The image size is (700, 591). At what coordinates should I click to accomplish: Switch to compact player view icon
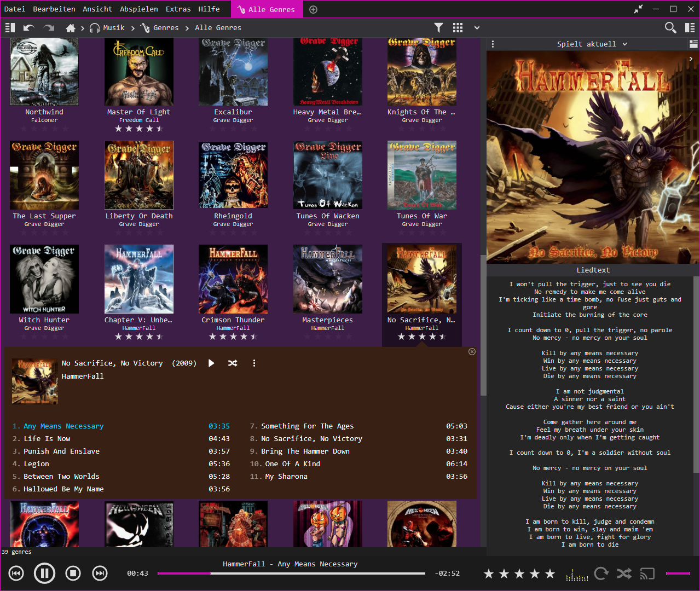click(x=638, y=9)
